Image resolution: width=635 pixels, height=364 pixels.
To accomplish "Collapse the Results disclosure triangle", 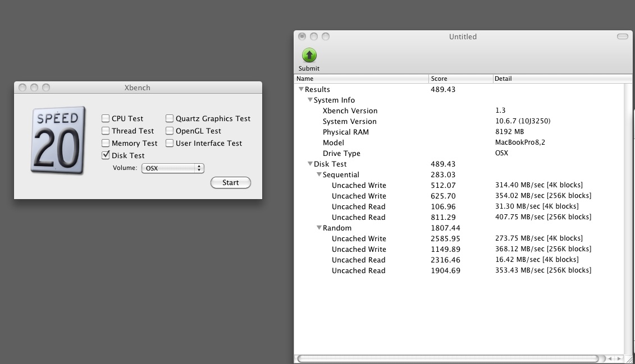I will [301, 89].
